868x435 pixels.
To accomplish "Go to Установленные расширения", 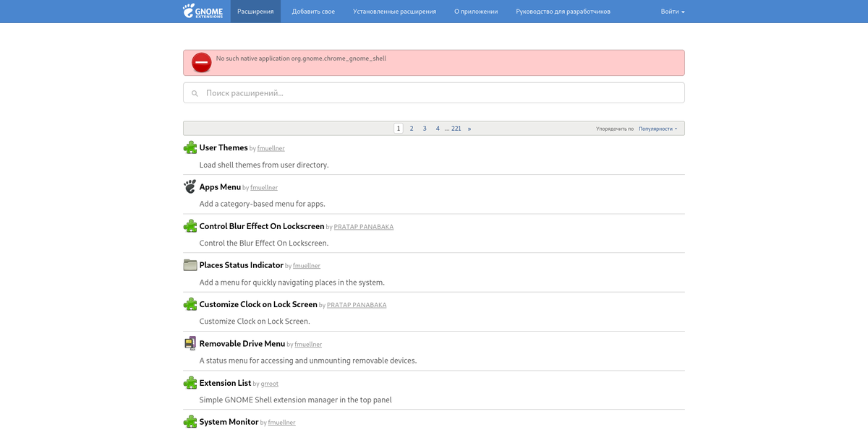I will 394,12.
